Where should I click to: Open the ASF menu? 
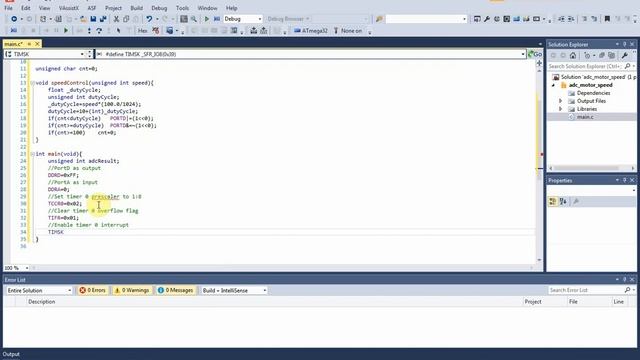92,8
